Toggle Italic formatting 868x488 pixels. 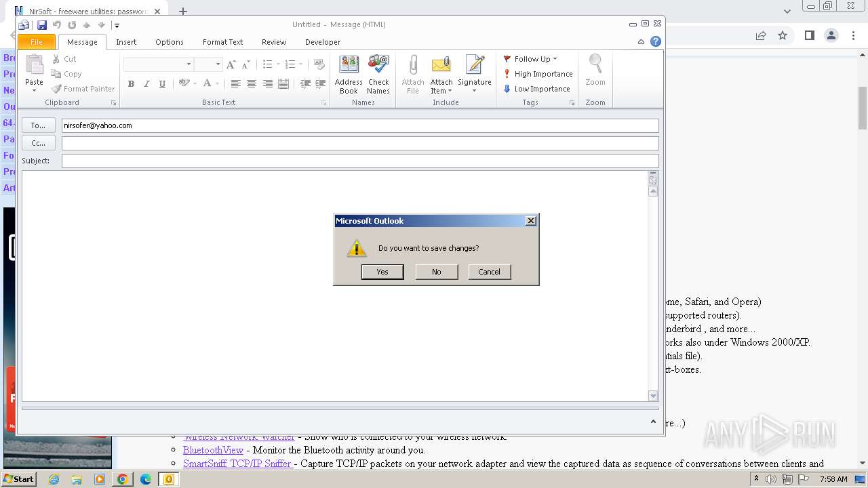click(146, 84)
